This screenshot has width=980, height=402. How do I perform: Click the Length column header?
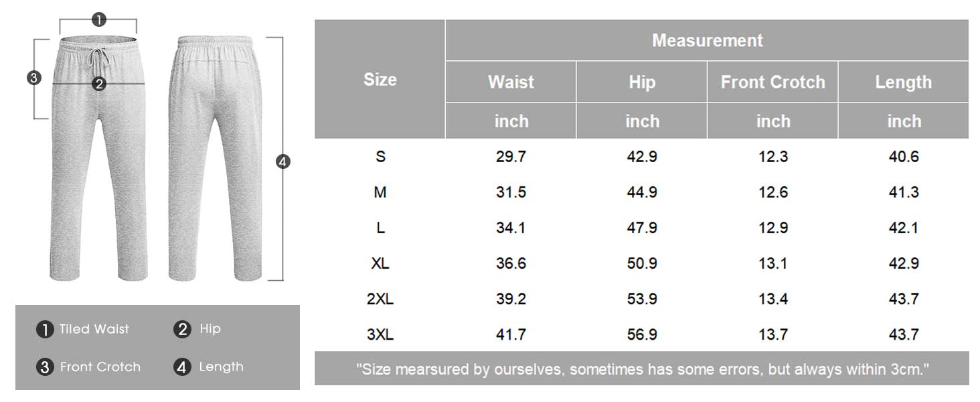[903, 82]
